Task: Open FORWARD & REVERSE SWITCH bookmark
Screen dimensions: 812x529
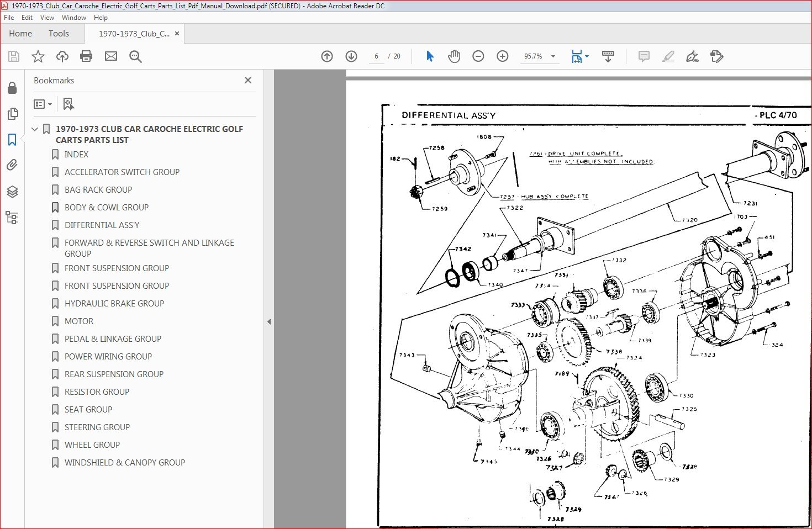Action: [149, 248]
